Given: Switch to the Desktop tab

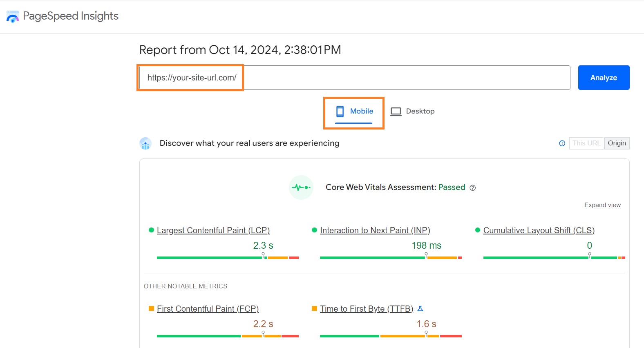Looking at the screenshot, I should 412,112.
